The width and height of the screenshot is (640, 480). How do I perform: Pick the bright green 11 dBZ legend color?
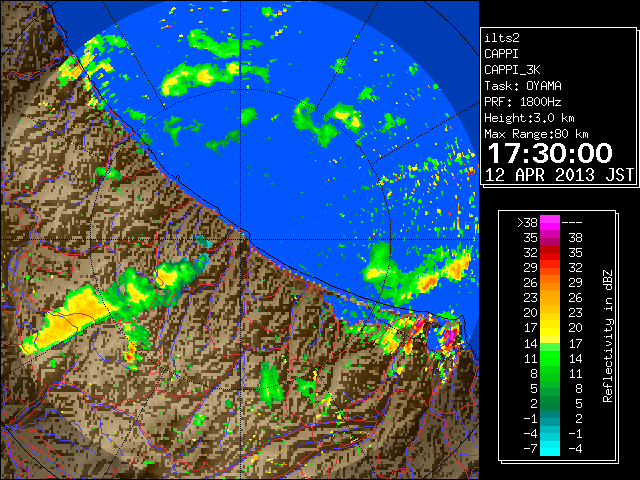click(x=550, y=358)
